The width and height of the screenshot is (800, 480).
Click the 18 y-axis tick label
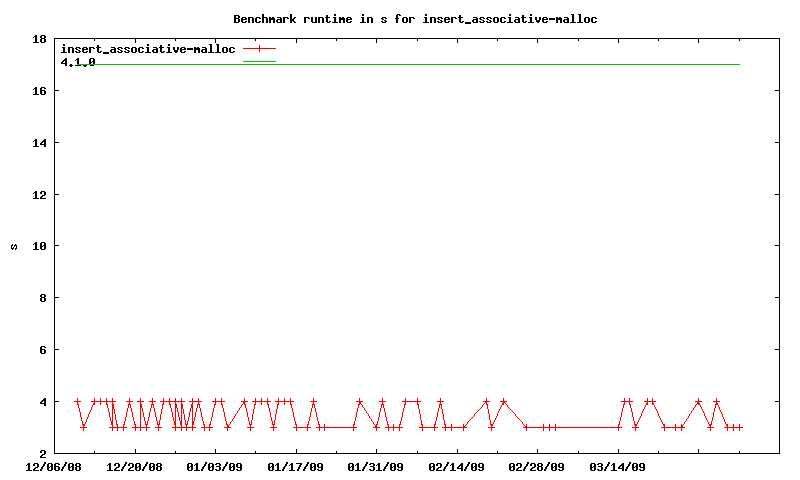pyautogui.click(x=40, y=39)
